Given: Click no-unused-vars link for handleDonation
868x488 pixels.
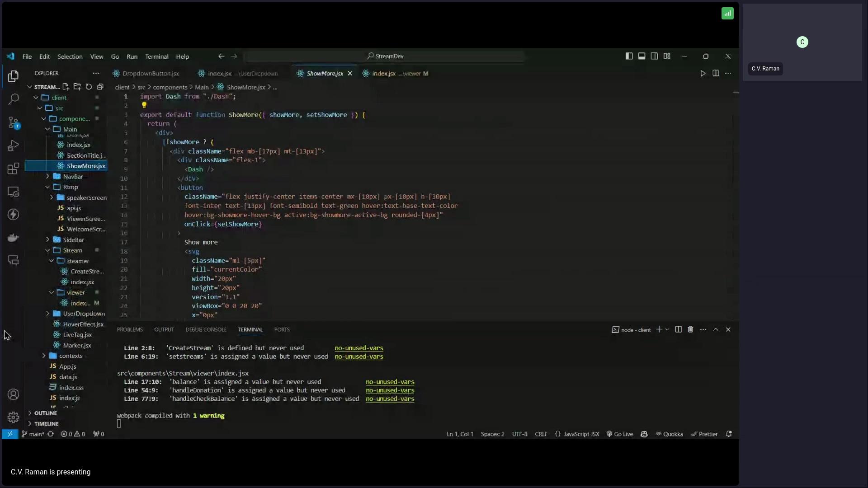Looking at the screenshot, I should click(389, 389).
